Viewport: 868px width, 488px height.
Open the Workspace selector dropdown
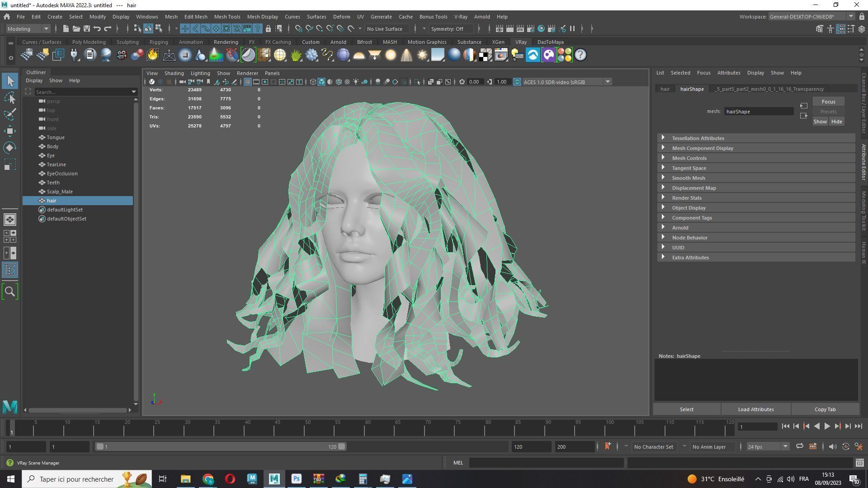pos(811,17)
